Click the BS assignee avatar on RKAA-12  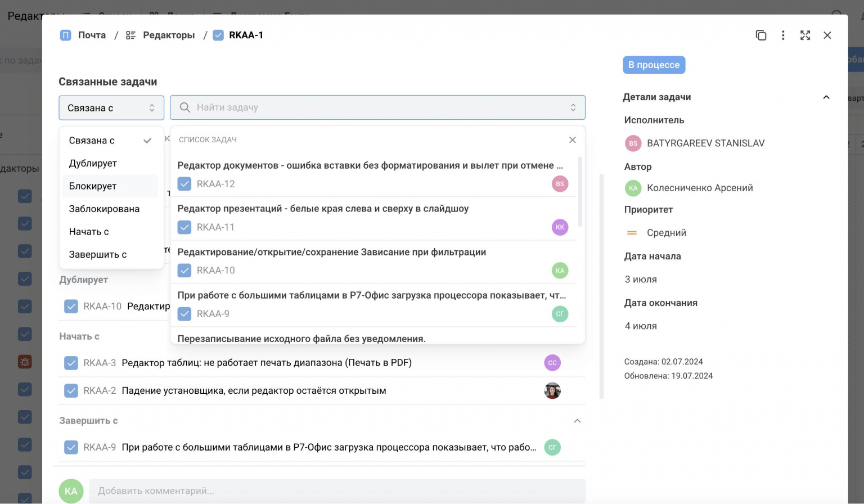(x=560, y=184)
